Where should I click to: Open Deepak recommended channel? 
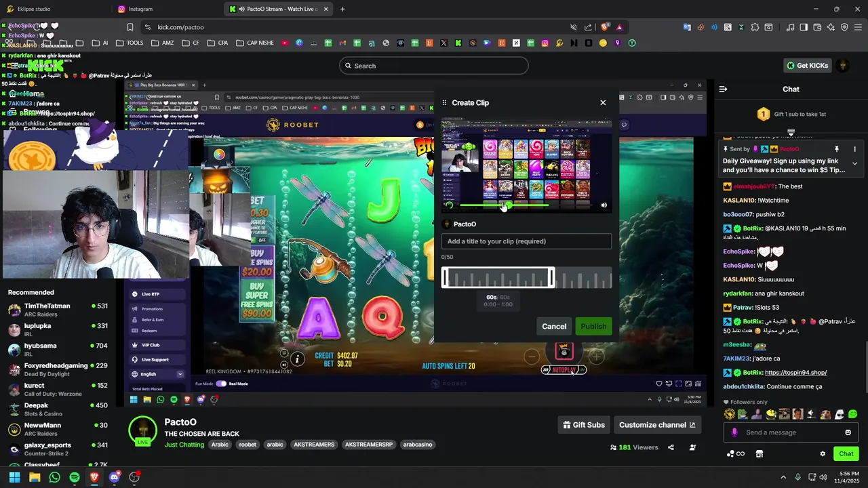(58, 409)
